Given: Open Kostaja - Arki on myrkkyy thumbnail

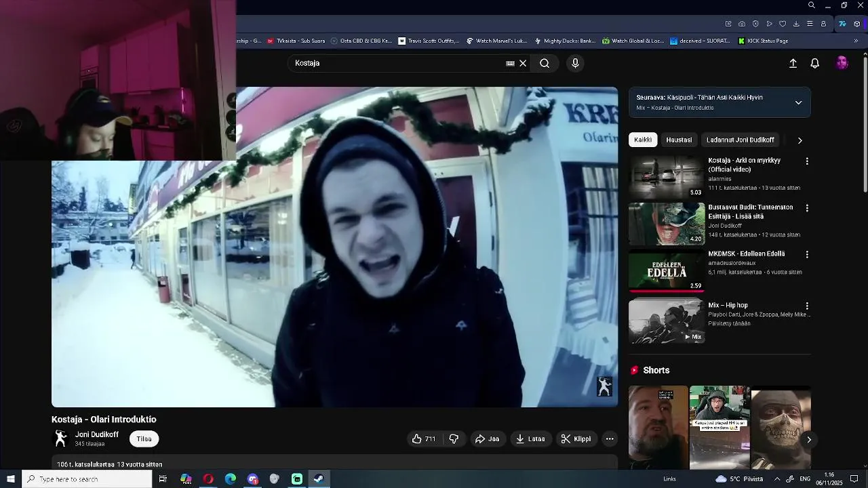Looking at the screenshot, I should point(667,177).
